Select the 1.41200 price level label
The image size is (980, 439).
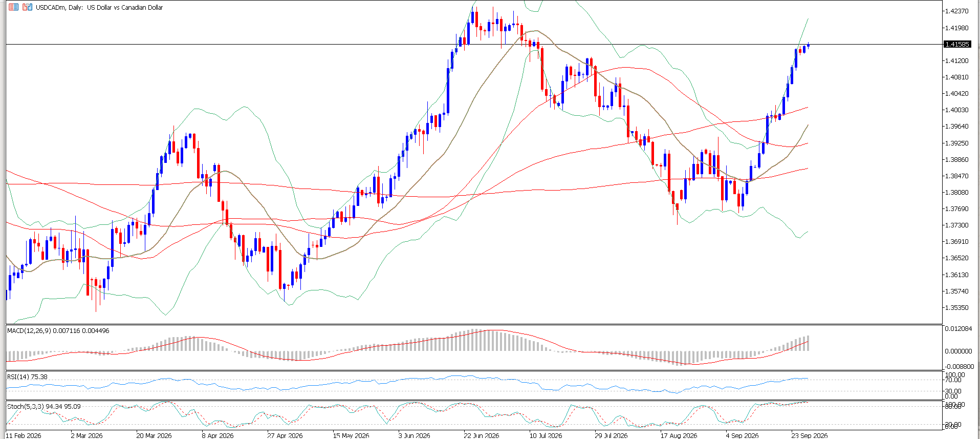click(957, 61)
